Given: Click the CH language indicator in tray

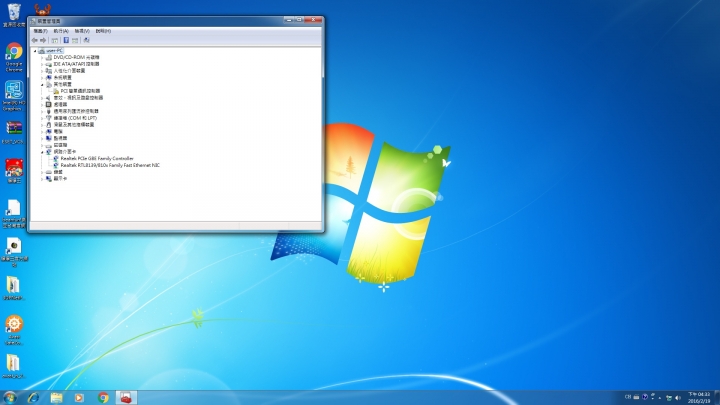Looking at the screenshot, I should pos(628,397).
